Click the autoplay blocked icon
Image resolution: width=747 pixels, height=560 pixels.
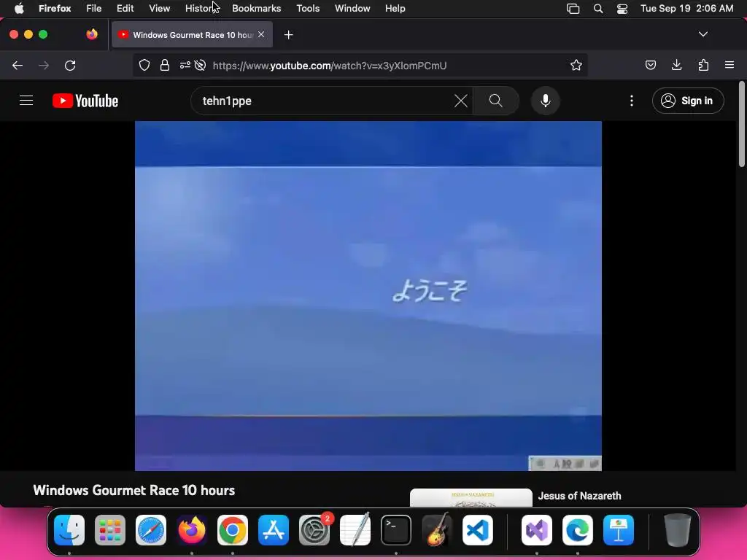(x=200, y=65)
